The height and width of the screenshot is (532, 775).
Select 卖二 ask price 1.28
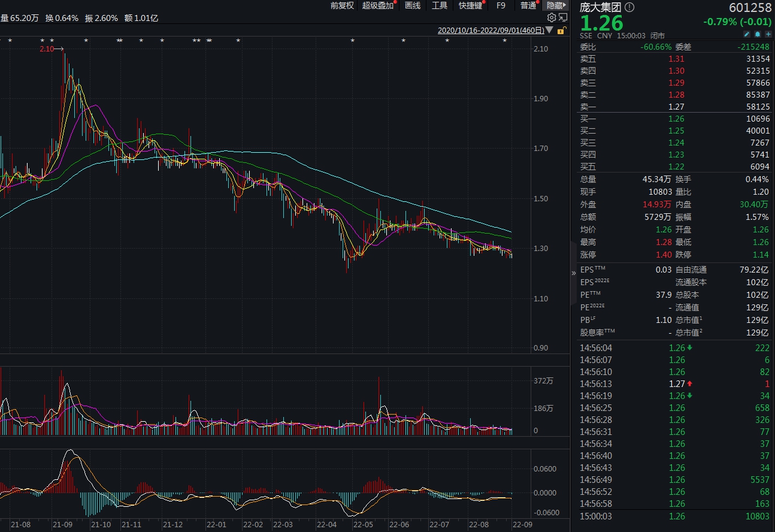pyautogui.click(x=676, y=95)
